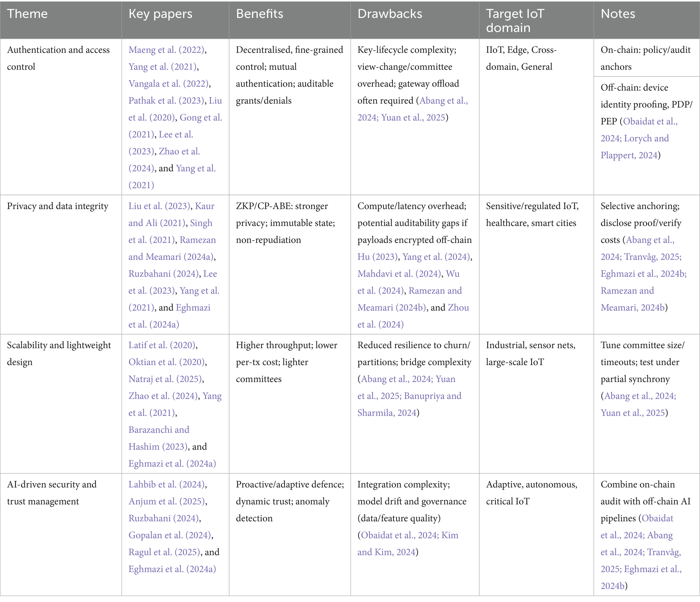This screenshot has height=602, width=700.
Task: Click the Key papers column header
Action: pos(160,14)
